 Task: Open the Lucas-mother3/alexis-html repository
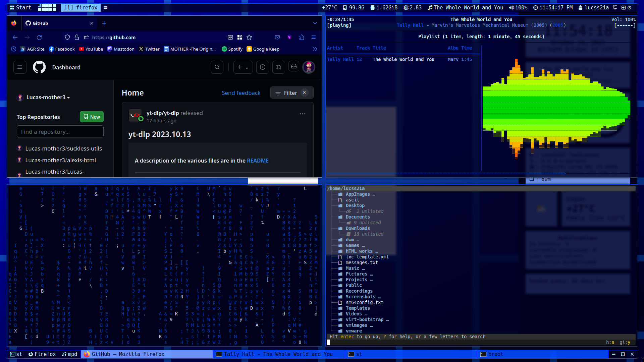click(61, 161)
